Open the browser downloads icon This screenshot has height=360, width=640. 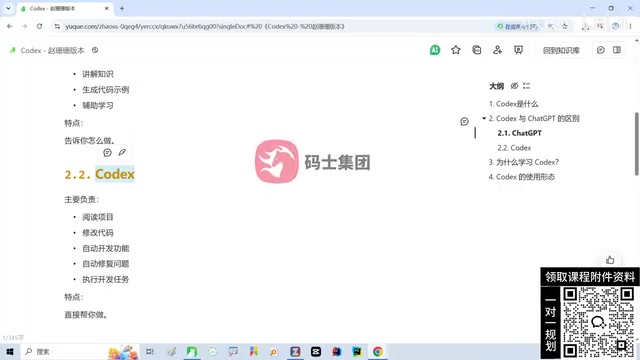585,27
